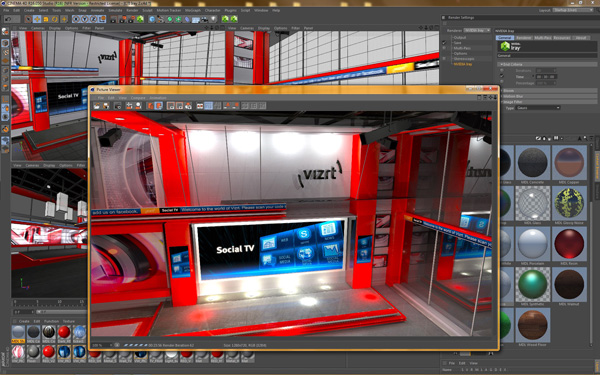Toggle the Save checkbox in Render Settings
The height and width of the screenshot is (375, 600).
coord(444,43)
